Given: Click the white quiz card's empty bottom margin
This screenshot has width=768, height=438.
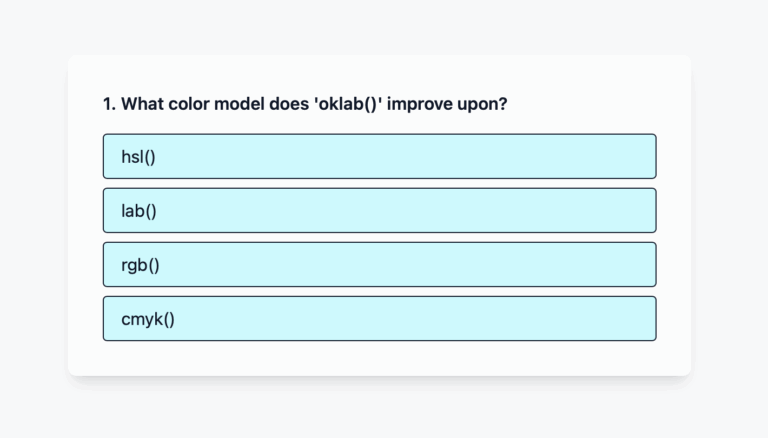Looking at the screenshot, I should click(379, 358).
